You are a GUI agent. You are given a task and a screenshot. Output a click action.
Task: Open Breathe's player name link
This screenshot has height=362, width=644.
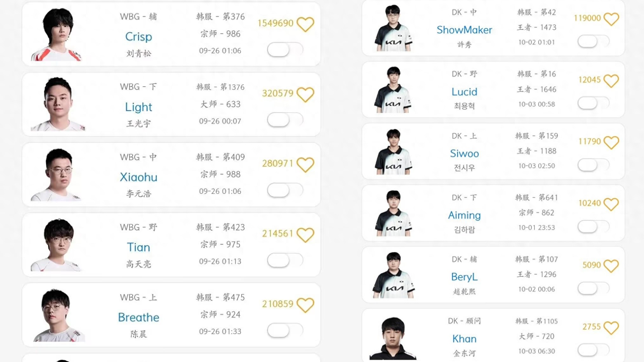pyautogui.click(x=138, y=317)
